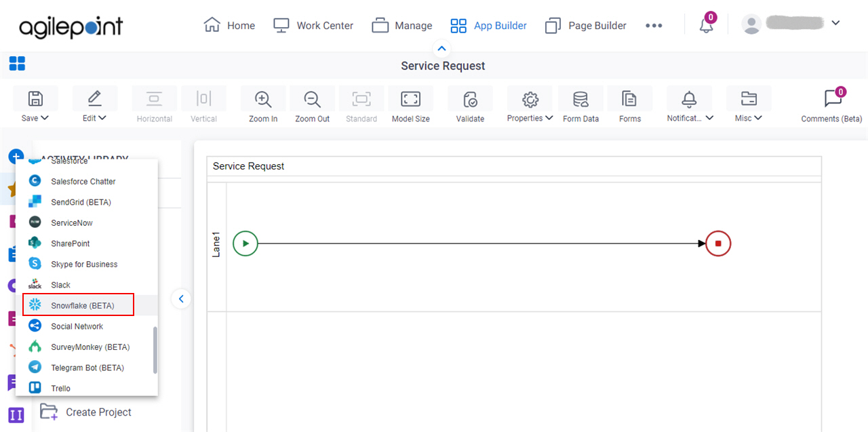
Task: Click Create Project
Action: click(85, 412)
